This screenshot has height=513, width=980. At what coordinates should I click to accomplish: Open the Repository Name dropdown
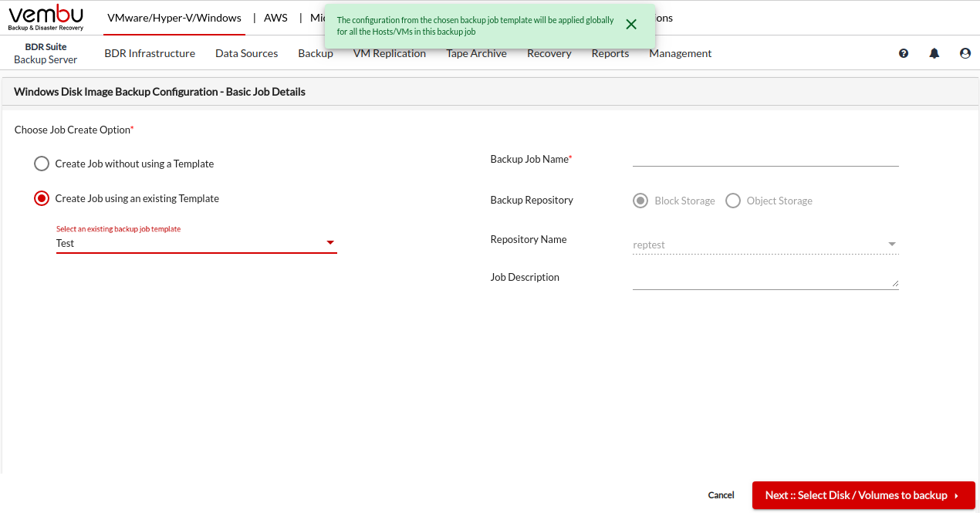coord(892,245)
